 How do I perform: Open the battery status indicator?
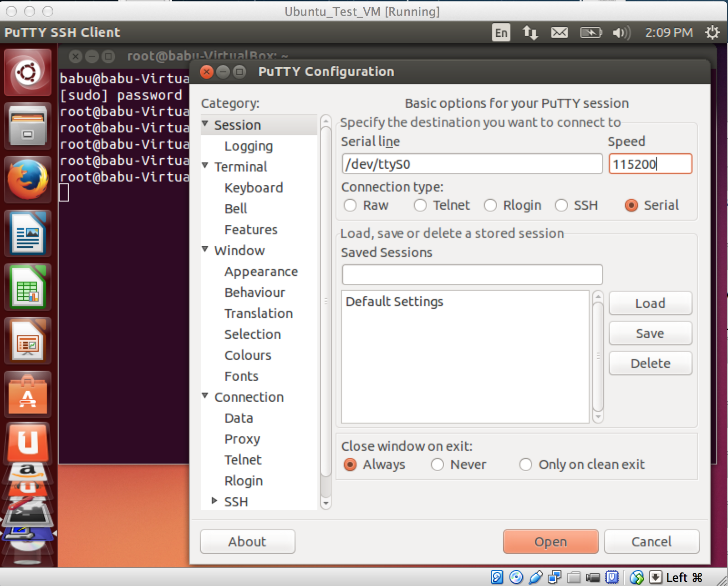(x=591, y=33)
